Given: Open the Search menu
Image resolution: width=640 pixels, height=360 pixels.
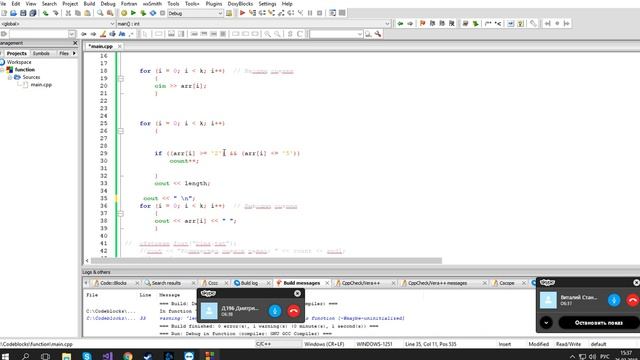Looking at the screenshot, I should pos(49,4).
